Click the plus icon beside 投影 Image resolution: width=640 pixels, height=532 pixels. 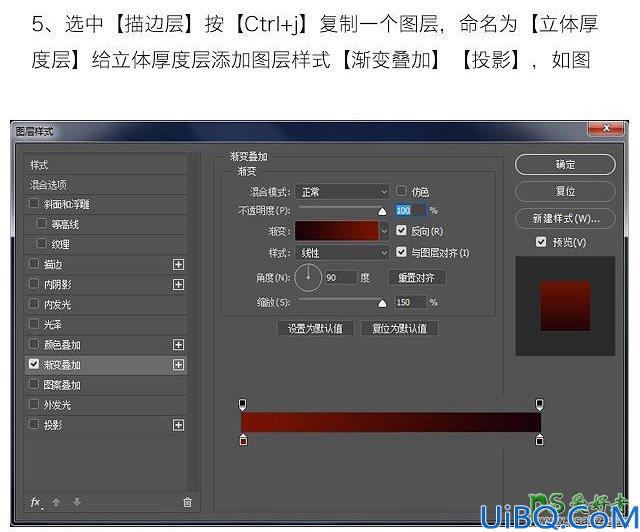point(178,425)
